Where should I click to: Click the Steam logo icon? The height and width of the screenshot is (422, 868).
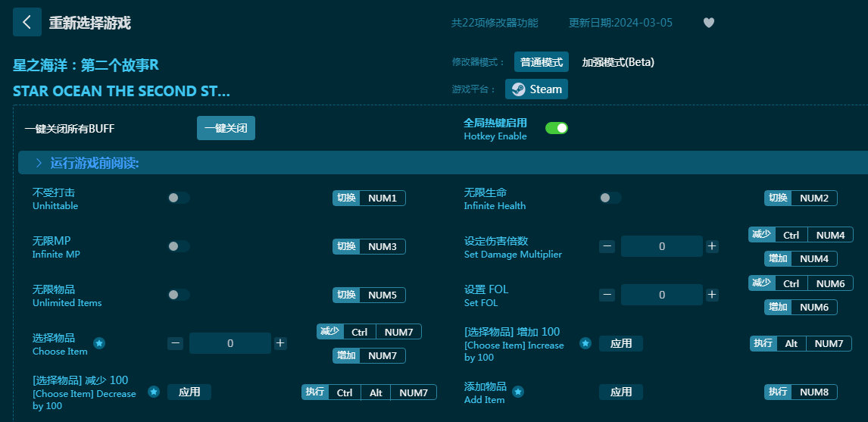(519, 89)
